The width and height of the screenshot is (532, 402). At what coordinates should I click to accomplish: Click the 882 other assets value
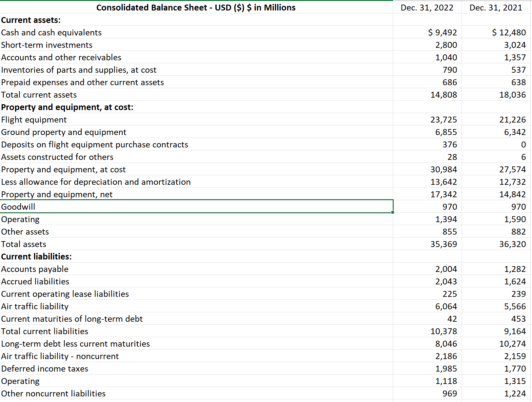click(x=519, y=232)
